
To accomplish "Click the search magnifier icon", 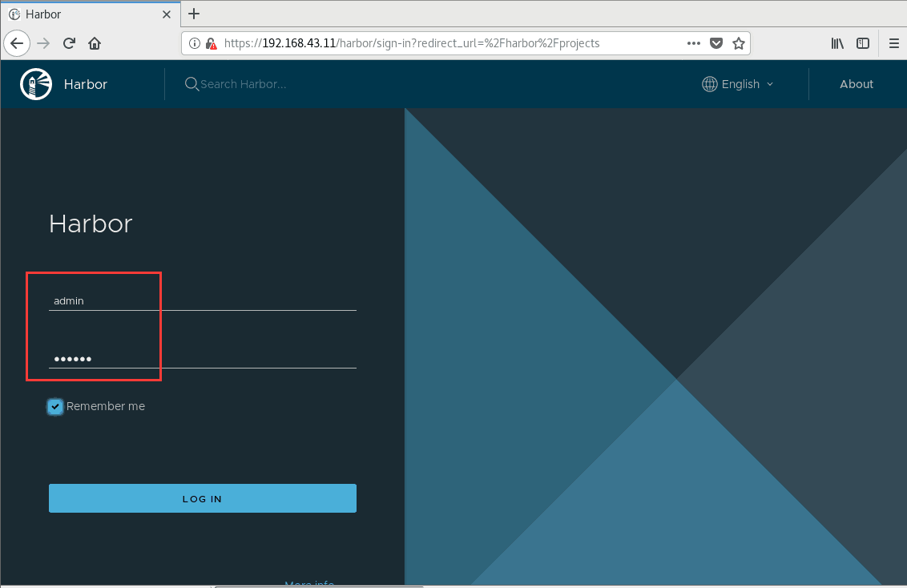I will [191, 84].
